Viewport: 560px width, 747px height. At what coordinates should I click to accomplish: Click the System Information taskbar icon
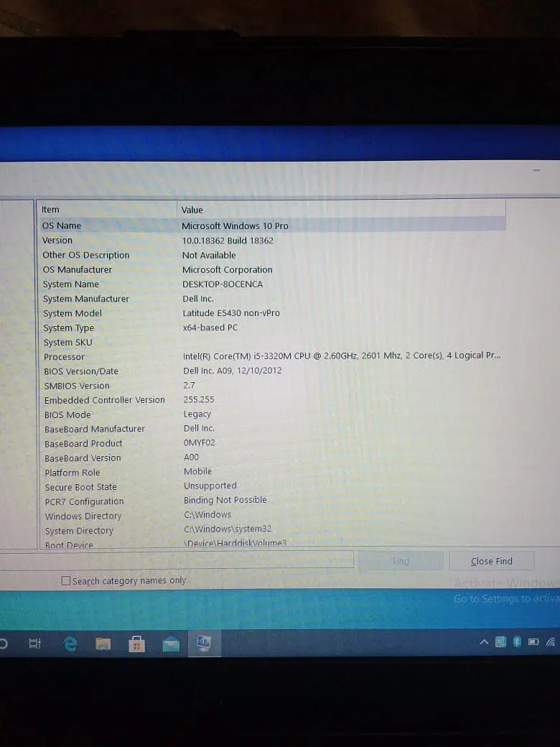[204, 644]
